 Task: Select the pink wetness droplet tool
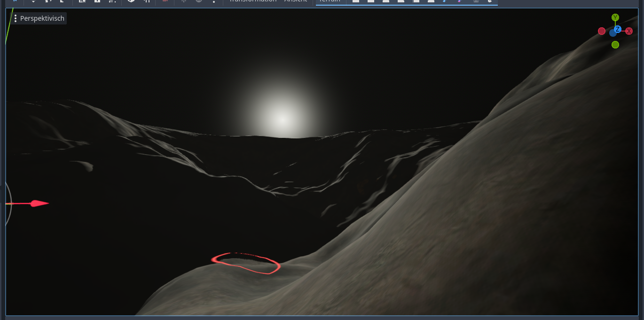[459, 2]
